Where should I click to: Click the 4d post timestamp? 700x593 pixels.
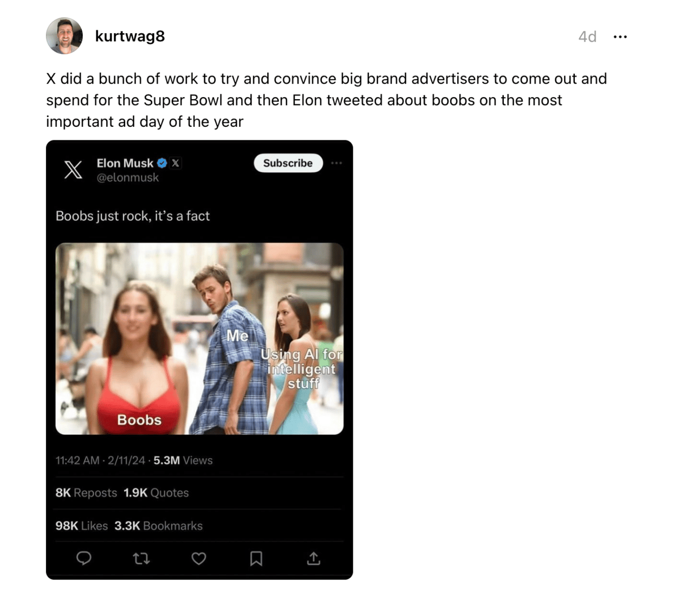(x=587, y=36)
